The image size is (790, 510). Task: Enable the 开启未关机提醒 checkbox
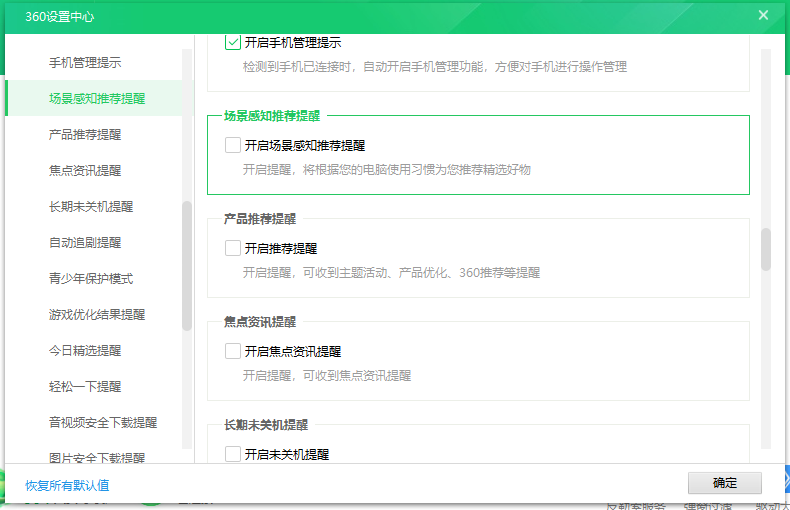(233, 454)
